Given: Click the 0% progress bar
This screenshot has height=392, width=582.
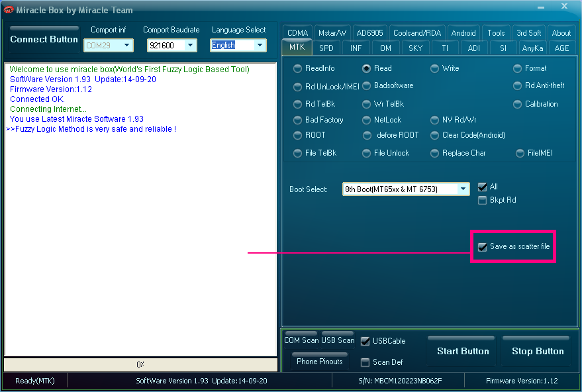Looking at the screenshot, I should [140, 365].
